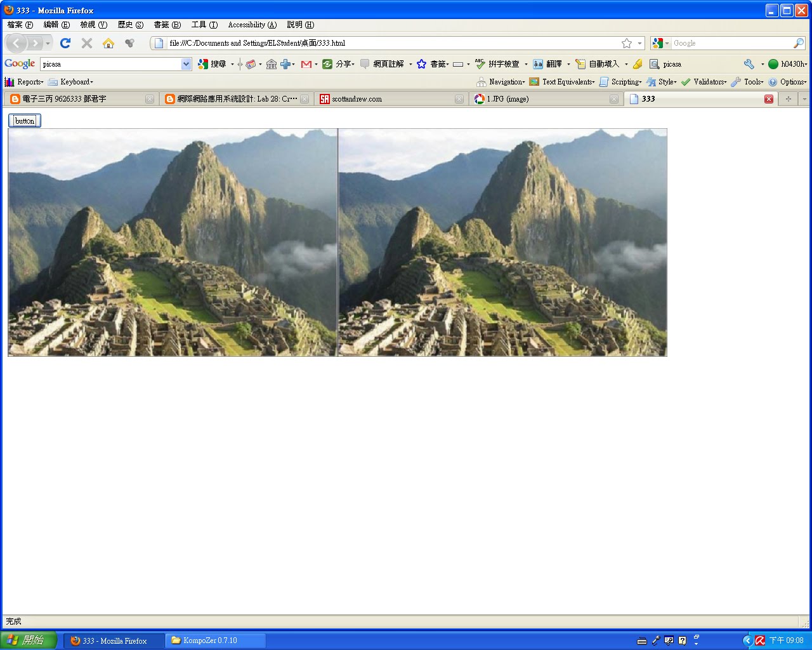Click the red antivirus tray icon
This screenshot has width=812, height=650.
tap(760, 640)
